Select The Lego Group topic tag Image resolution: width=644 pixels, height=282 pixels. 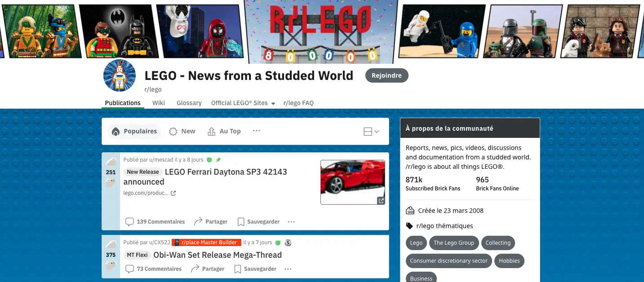tap(454, 243)
